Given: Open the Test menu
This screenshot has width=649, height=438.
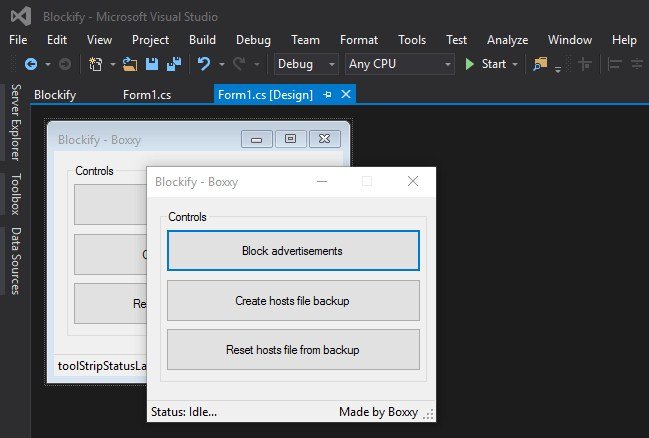Looking at the screenshot, I should [x=457, y=40].
